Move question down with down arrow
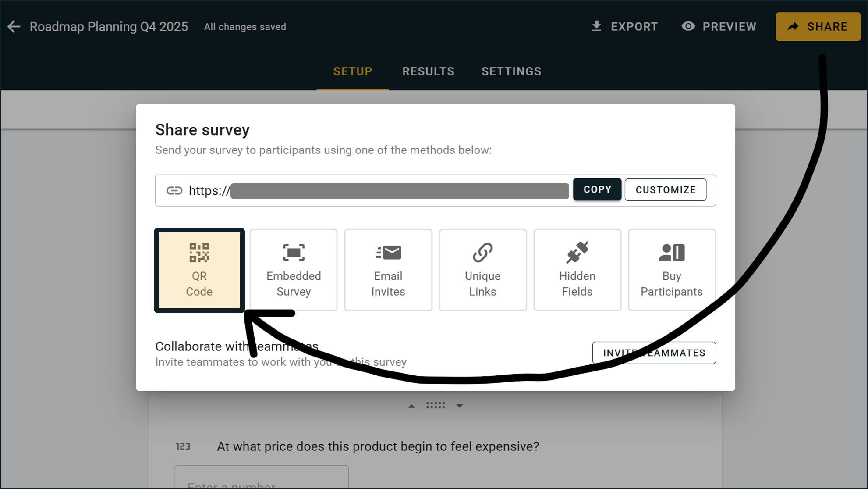 [x=459, y=406]
